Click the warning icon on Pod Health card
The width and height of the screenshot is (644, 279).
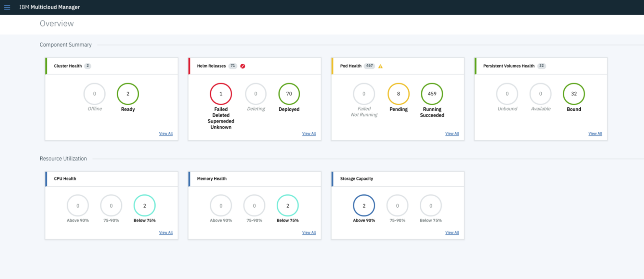click(x=380, y=66)
